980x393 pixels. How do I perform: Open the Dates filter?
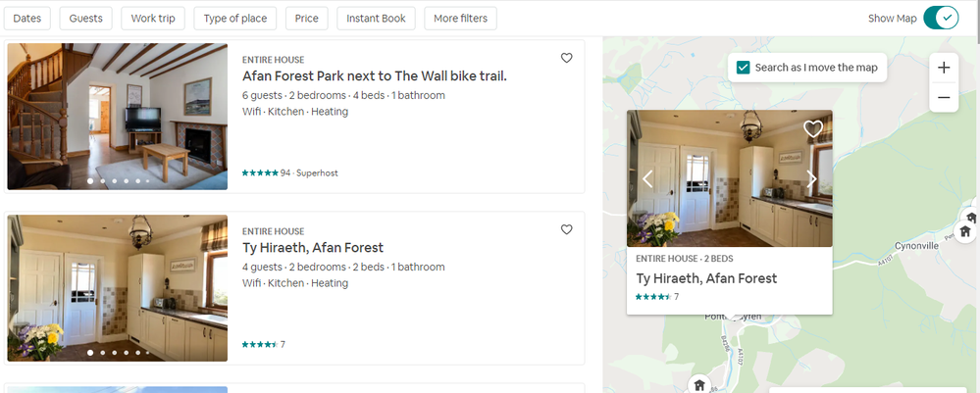[x=27, y=19]
